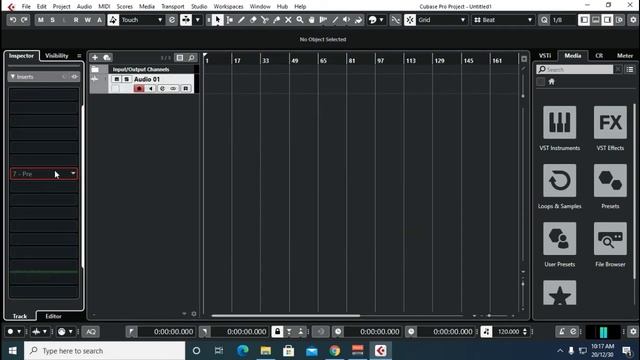Toggle Solo all tracks S button
Screen dimensions: 640x360
click(52, 20)
